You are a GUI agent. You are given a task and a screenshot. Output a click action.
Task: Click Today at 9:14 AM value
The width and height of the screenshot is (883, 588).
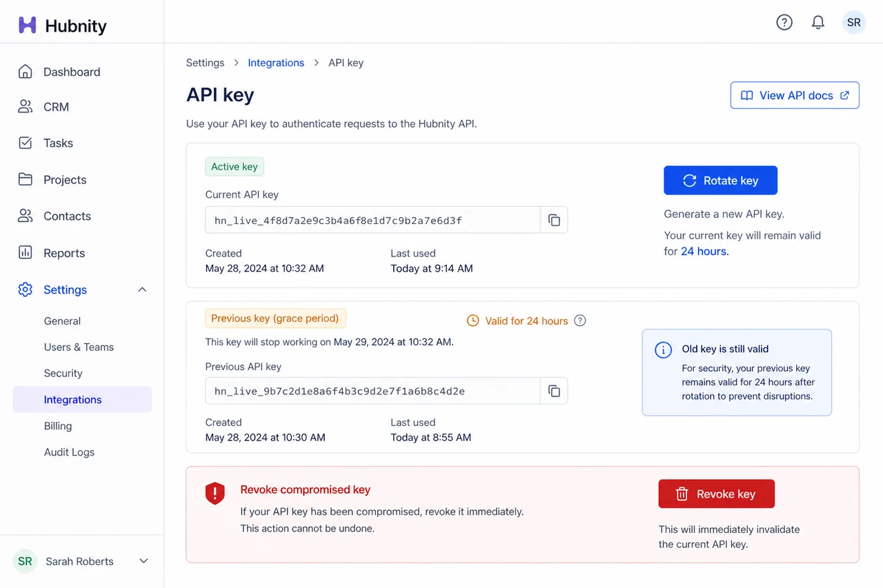(x=432, y=268)
